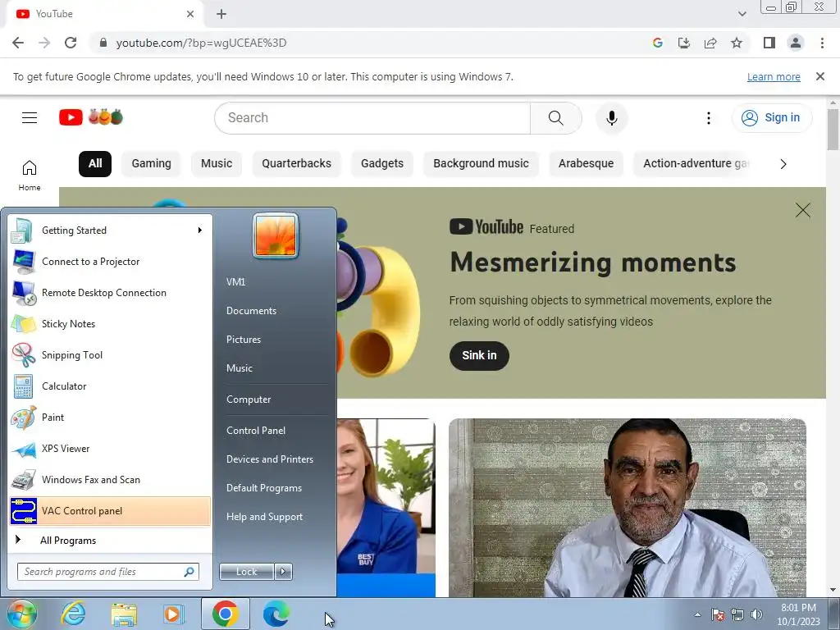Toggle Chrome side panel icon
840x630 pixels.
click(769, 43)
